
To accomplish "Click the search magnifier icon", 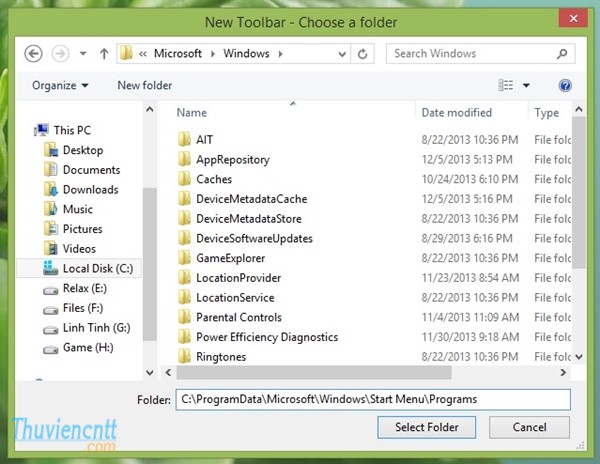I will click(x=562, y=54).
